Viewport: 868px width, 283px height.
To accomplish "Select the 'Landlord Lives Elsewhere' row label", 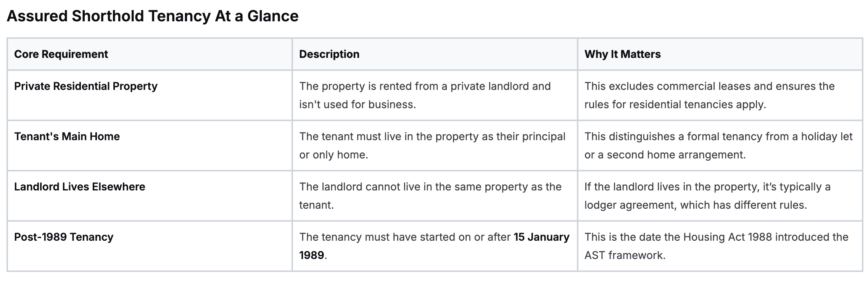I will point(80,187).
